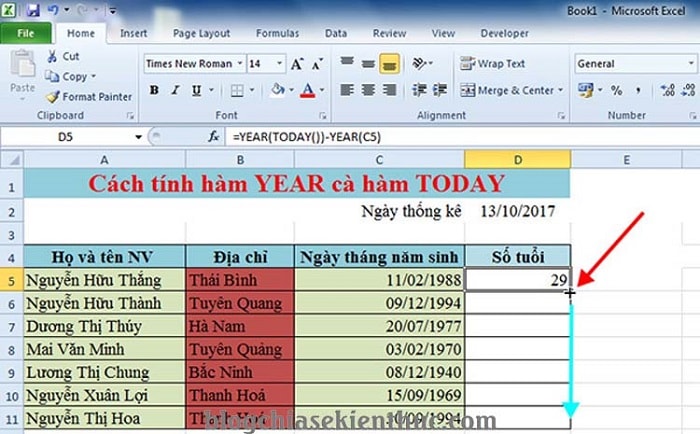This screenshot has width=700, height=434.
Task: Apply Comma Style icon
Action: (638, 91)
